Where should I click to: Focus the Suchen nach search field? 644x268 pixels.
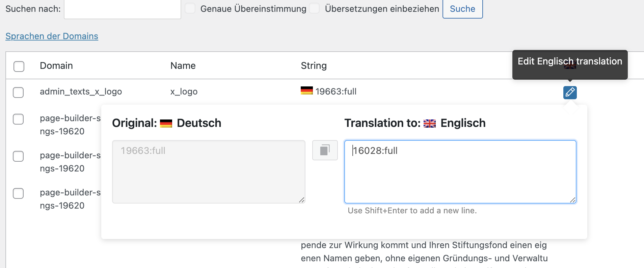click(x=122, y=9)
